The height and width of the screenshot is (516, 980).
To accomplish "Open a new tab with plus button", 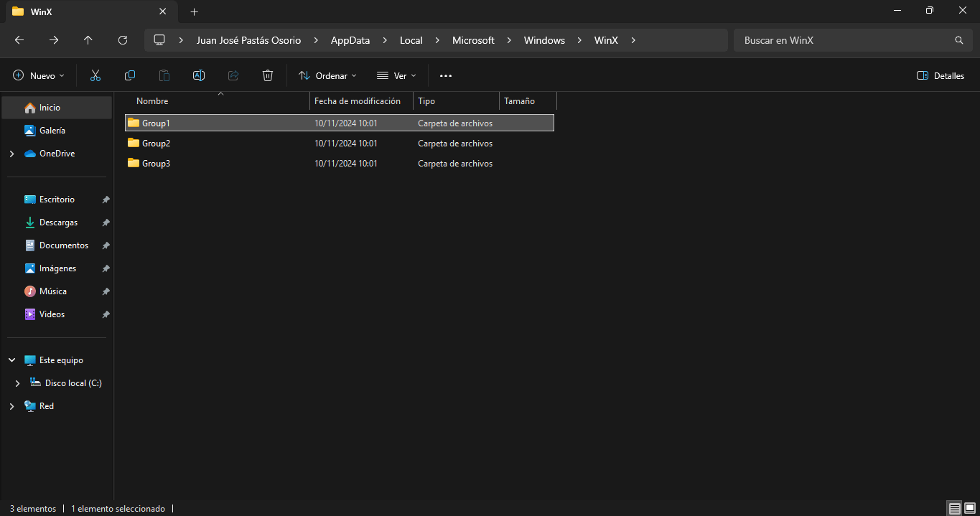I will pos(194,11).
